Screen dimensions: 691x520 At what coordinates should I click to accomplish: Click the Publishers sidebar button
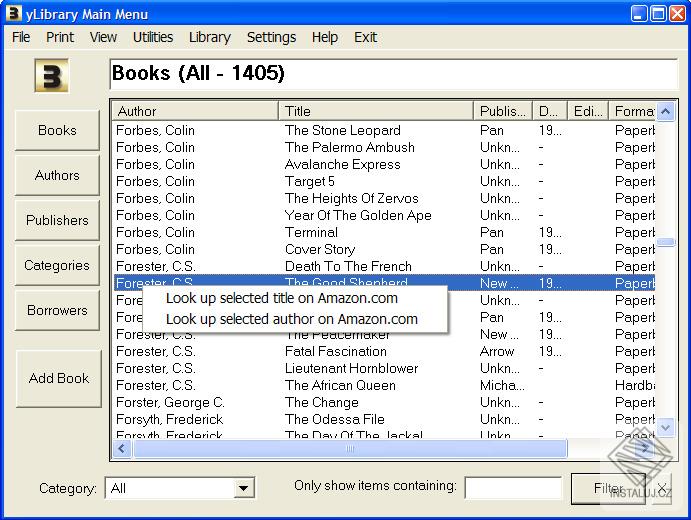(57, 220)
